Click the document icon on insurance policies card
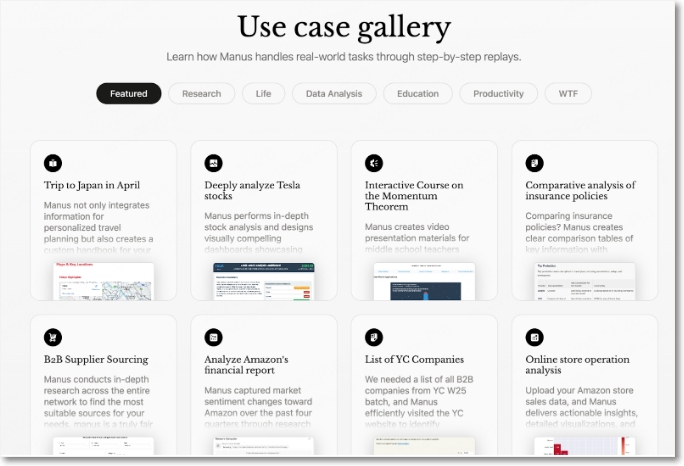 [534, 163]
